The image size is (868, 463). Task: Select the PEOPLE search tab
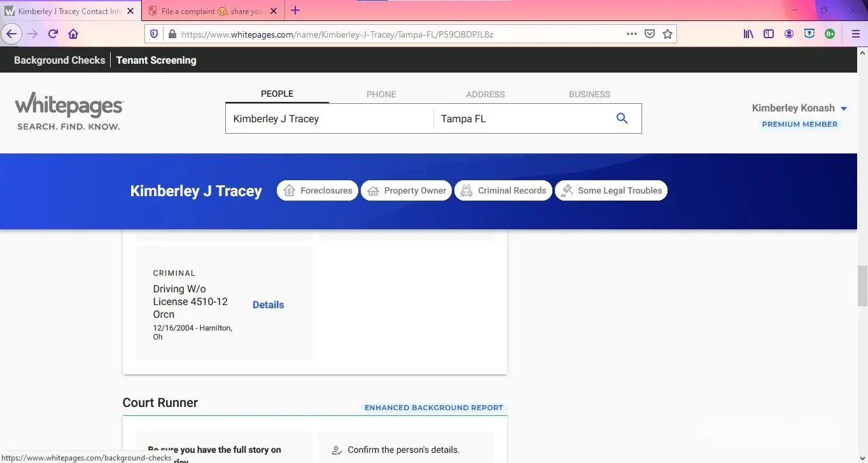coord(277,94)
